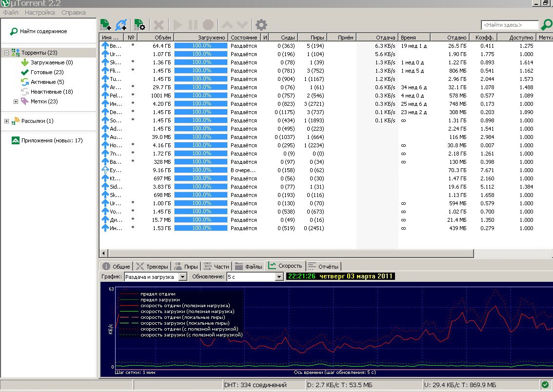Switch to the Трекеры tab

click(x=152, y=266)
